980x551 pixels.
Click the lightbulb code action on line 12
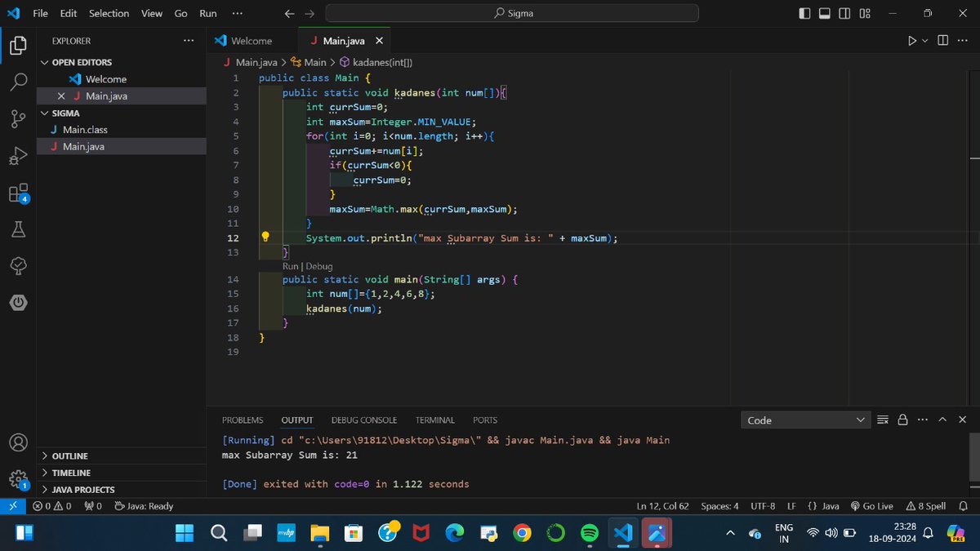coord(265,238)
